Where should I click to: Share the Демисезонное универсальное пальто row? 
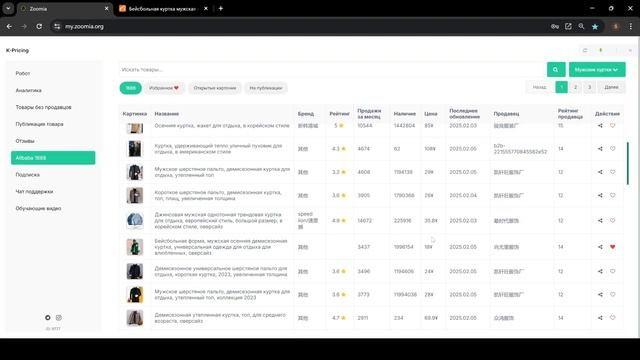click(600, 271)
